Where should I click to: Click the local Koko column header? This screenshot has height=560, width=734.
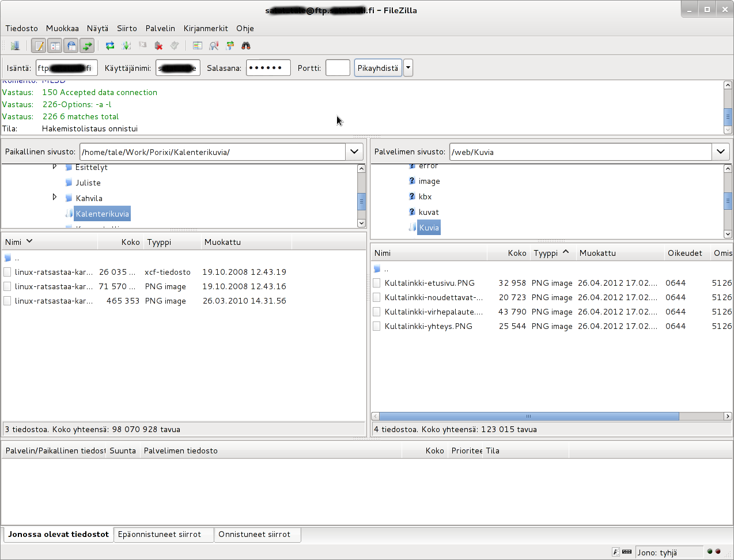[x=120, y=242]
